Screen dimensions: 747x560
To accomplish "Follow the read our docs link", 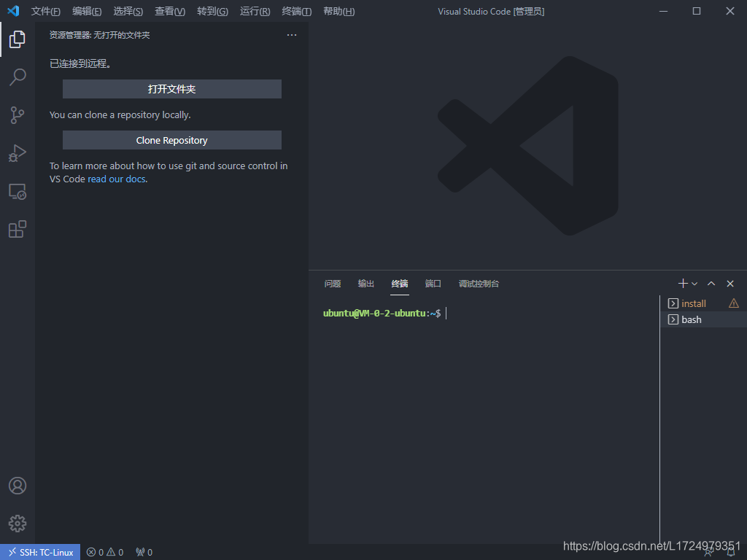I will click(x=117, y=179).
